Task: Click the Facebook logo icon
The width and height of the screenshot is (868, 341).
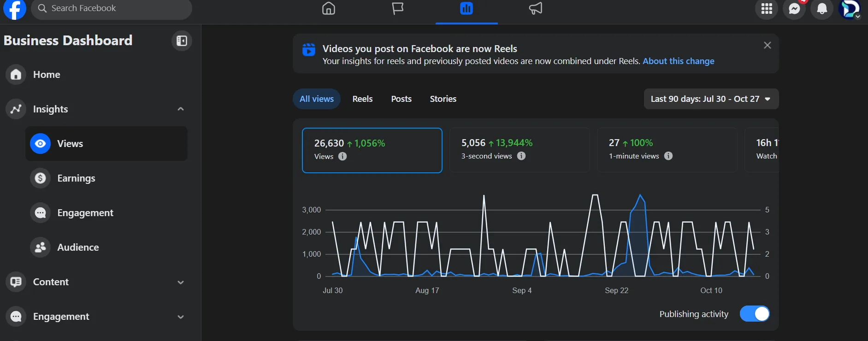Action: click(15, 9)
